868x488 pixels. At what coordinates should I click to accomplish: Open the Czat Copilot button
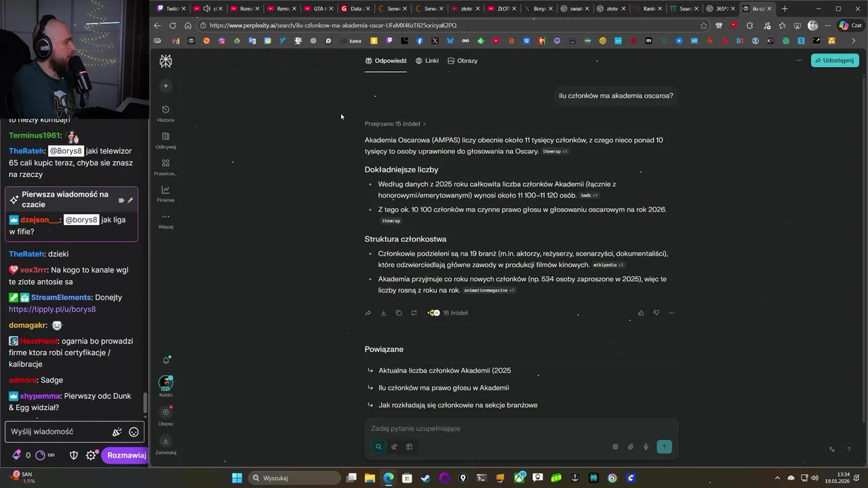tap(852, 25)
